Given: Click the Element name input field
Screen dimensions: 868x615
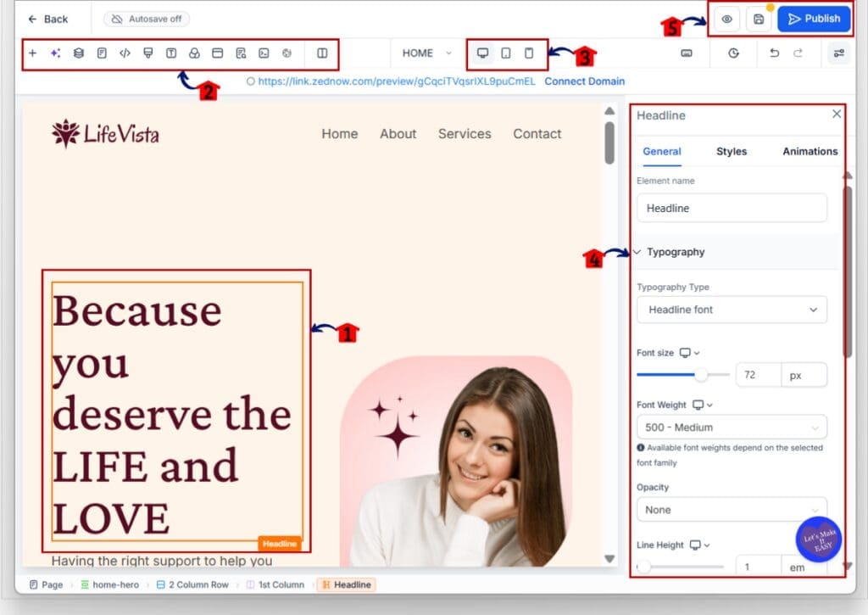Looking at the screenshot, I should [732, 209].
